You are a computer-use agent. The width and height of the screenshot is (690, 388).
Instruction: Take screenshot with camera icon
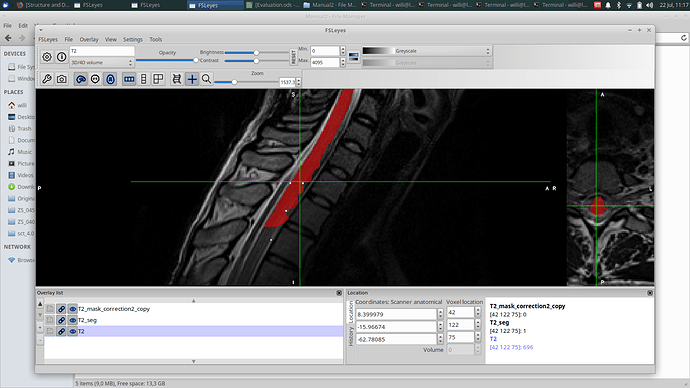pyautogui.click(x=62, y=79)
